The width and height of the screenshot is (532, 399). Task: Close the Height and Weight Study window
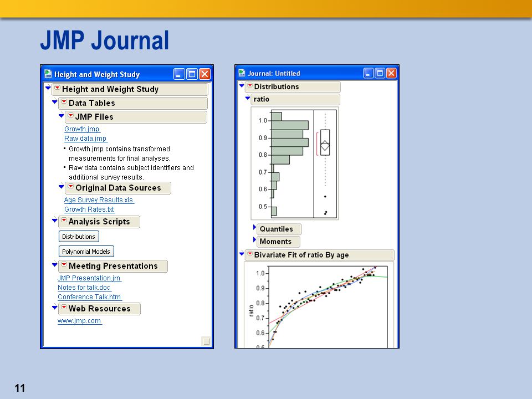tap(204, 74)
